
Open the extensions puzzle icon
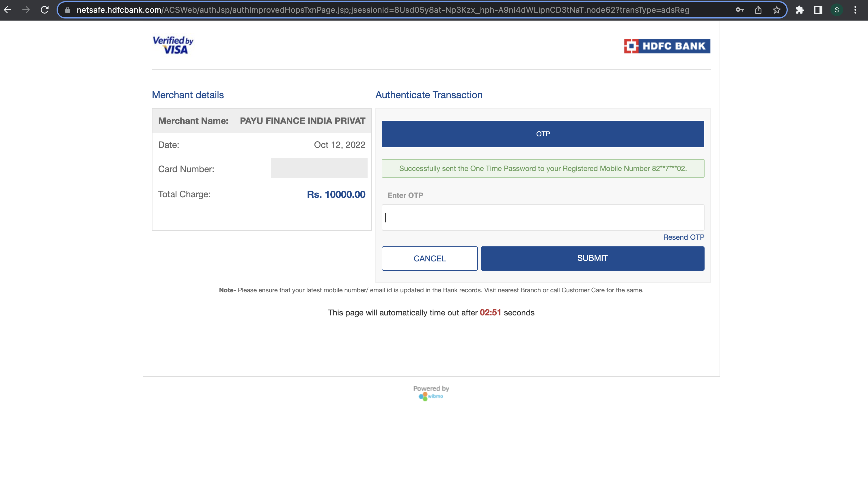pyautogui.click(x=800, y=10)
